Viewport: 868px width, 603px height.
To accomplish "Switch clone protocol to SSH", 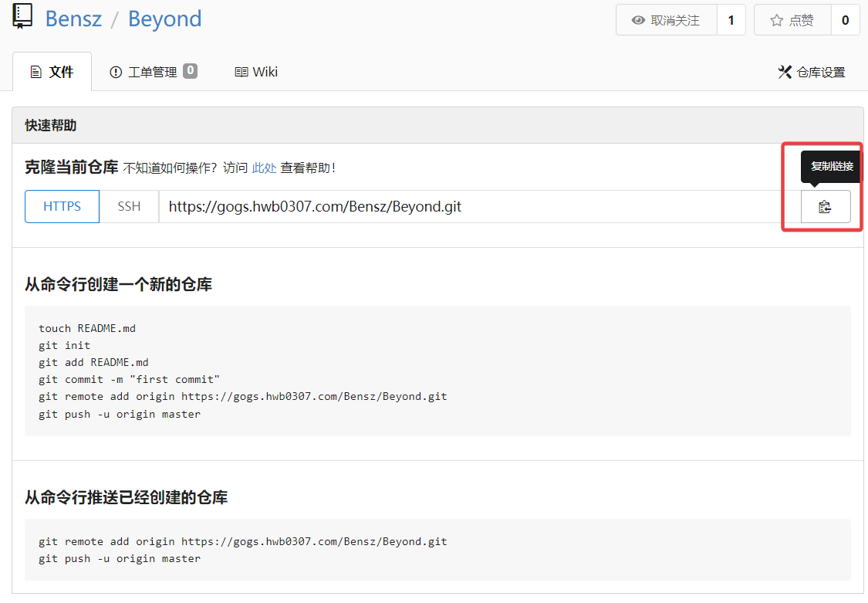I will point(129,206).
